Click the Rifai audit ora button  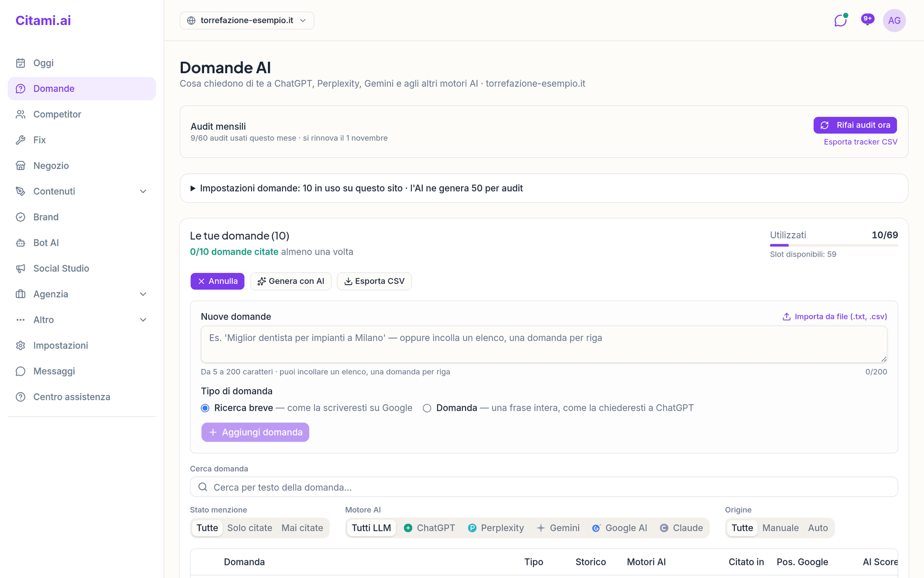pyautogui.click(x=855, y=125)
